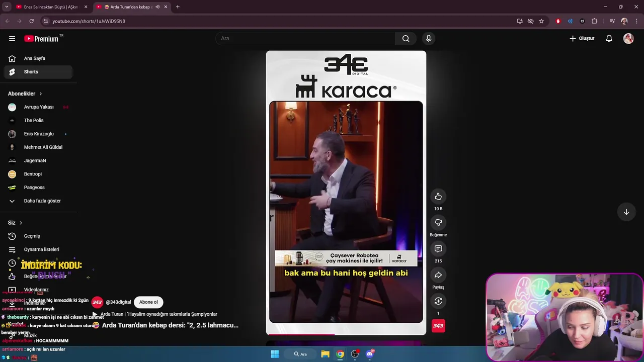
Task: Start voice search with the microphone
Action: (x=429, y=39)
